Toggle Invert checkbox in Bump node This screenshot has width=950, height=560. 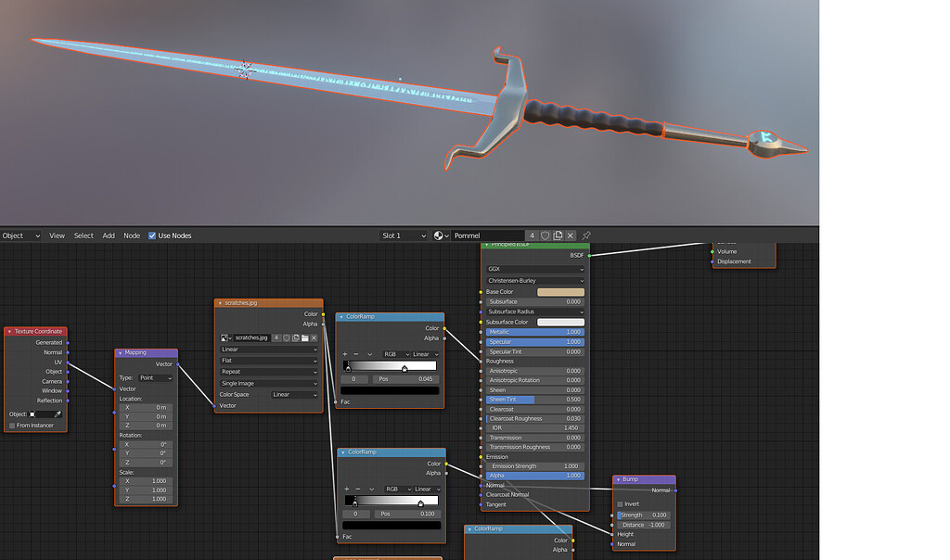click(x=620, y=503)
